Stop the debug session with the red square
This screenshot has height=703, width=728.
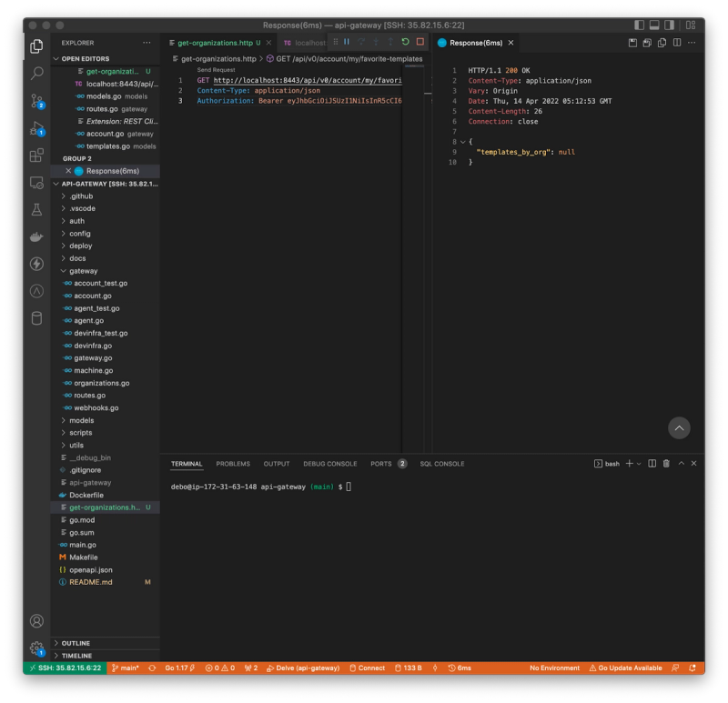420,42
